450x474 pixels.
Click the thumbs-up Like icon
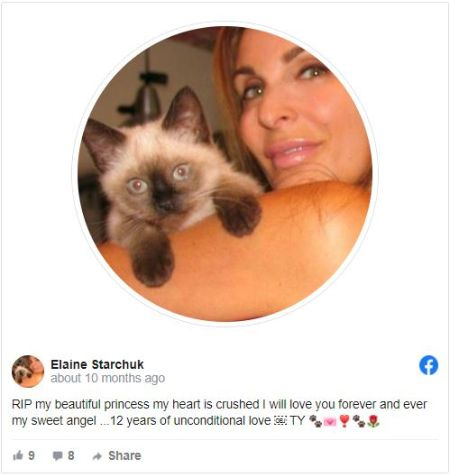point(18,455)
